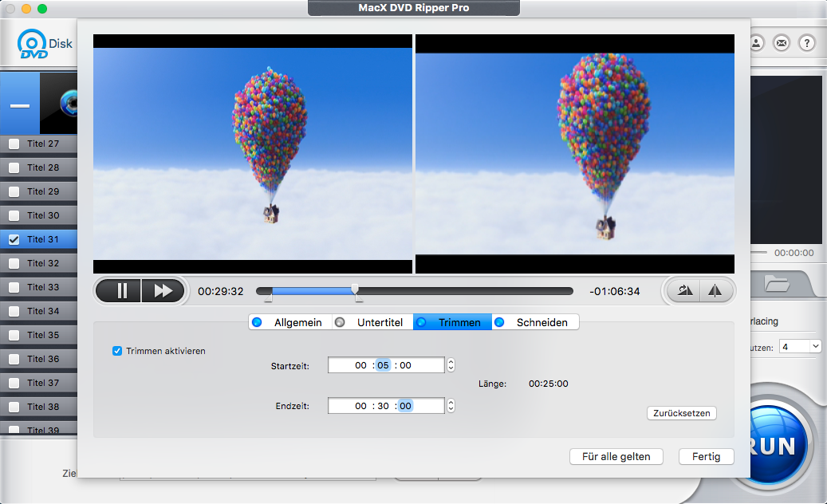Image resolution: width=827 pixels, height=504 pixels.
Task: Open the DVD Disk source button
Action: click(x=44, y=44)
